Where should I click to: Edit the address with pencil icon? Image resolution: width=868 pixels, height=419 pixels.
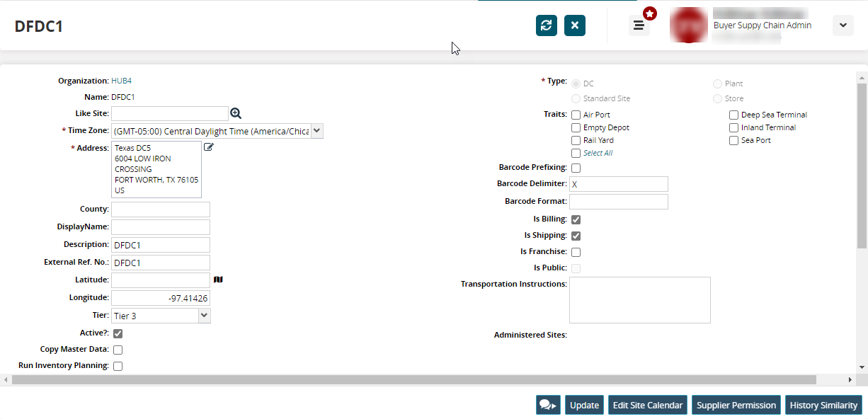coord(209,147)
